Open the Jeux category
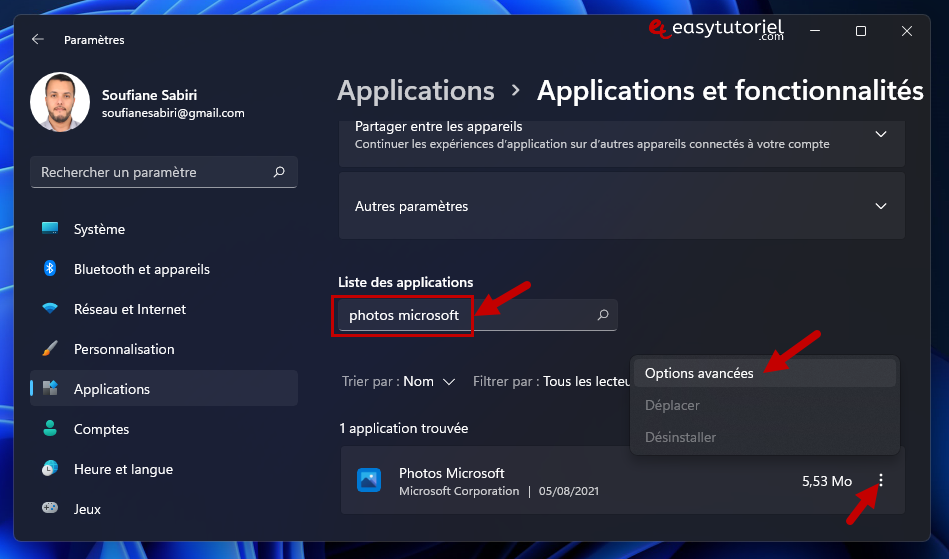 [163, 509]
